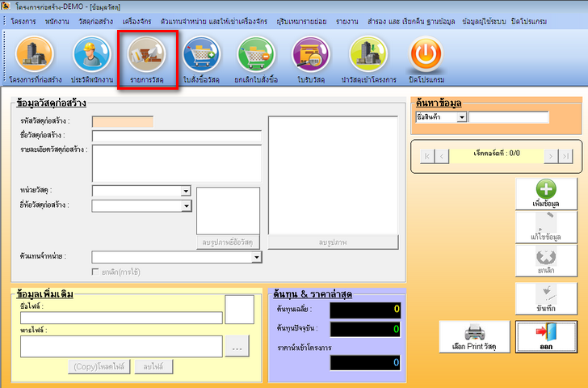Click the เลือก Print วัสดุ printer button

click(474, 336)
